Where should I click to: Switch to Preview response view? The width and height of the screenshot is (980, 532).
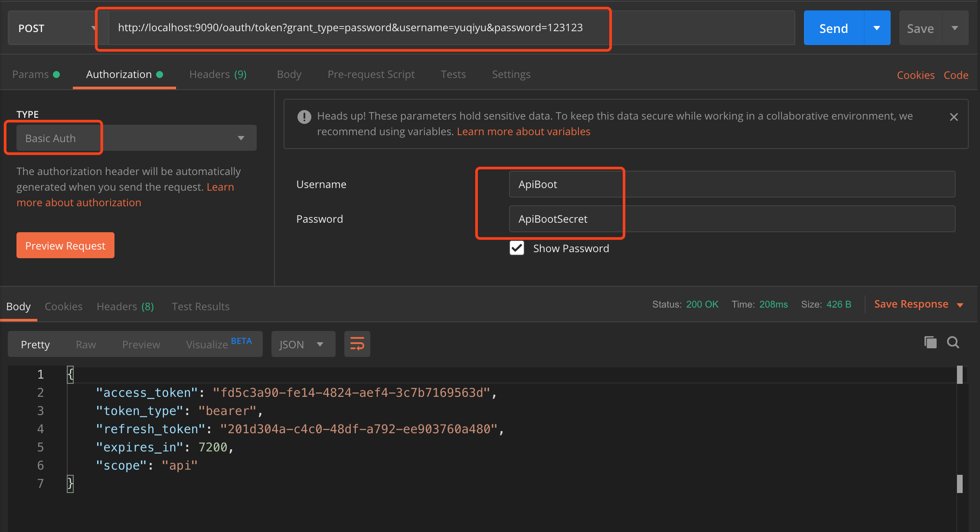pyautogui.click(x=141, y=344)
